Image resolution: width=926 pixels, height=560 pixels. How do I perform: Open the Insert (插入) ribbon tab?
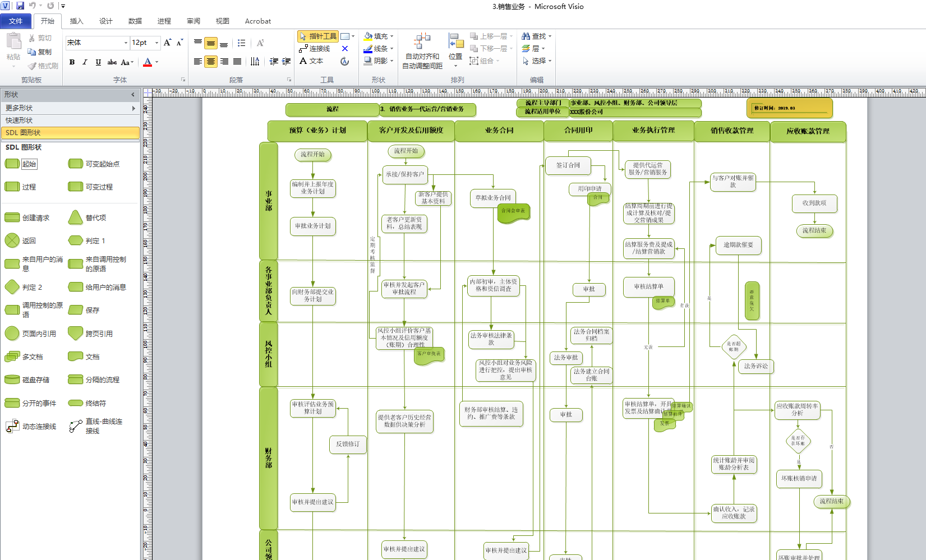(76, 21)
